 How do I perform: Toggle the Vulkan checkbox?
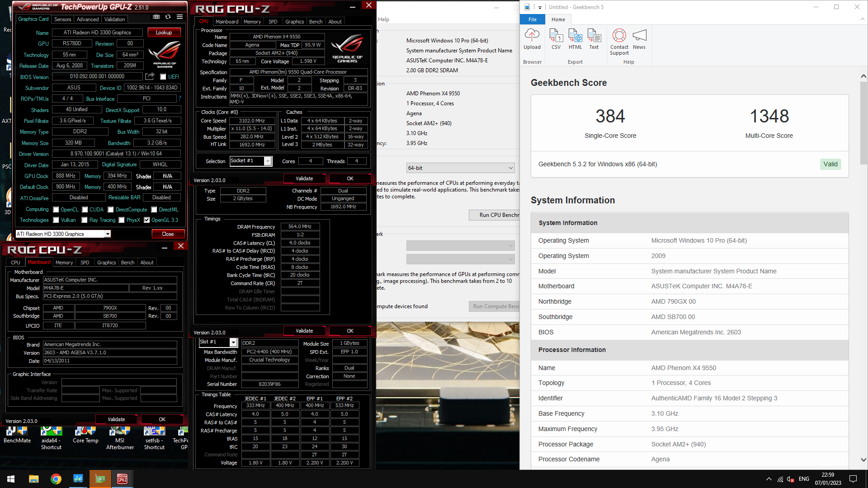(x=56, y=220)
